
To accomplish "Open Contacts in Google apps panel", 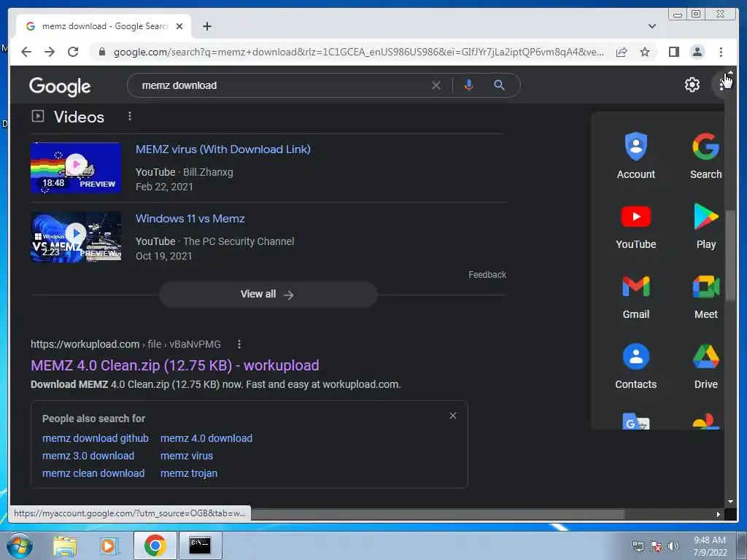I will point(636,366).
